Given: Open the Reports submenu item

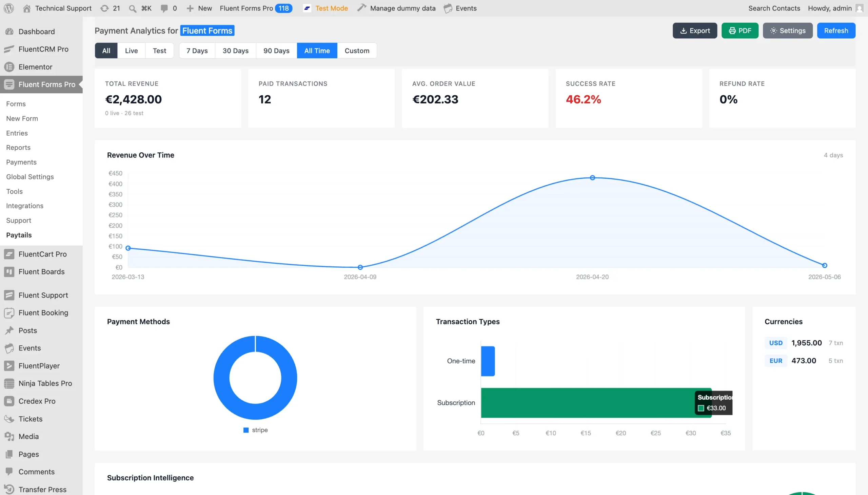Looking at the screenshot, I should click(x=18, y=148).
